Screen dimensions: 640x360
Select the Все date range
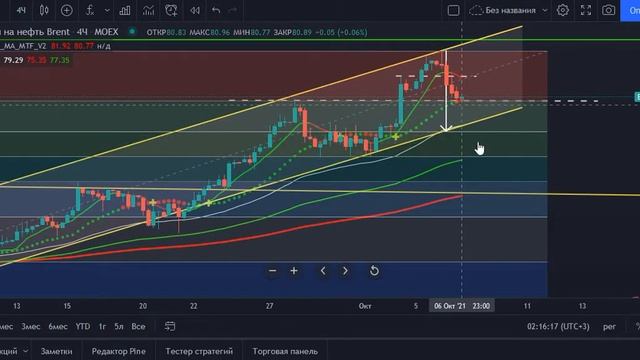coord(138,327)
